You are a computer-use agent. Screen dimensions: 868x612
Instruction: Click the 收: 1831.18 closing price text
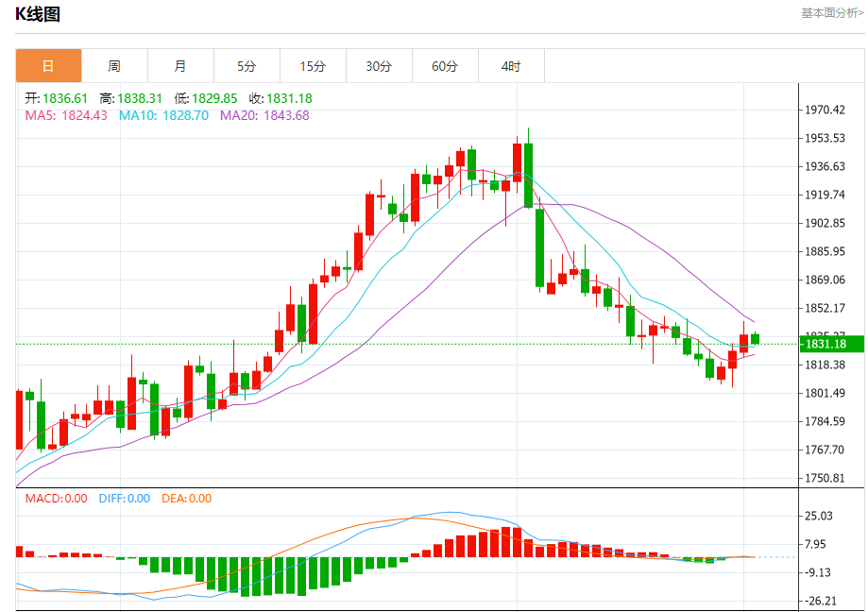(x=281, y=98)
